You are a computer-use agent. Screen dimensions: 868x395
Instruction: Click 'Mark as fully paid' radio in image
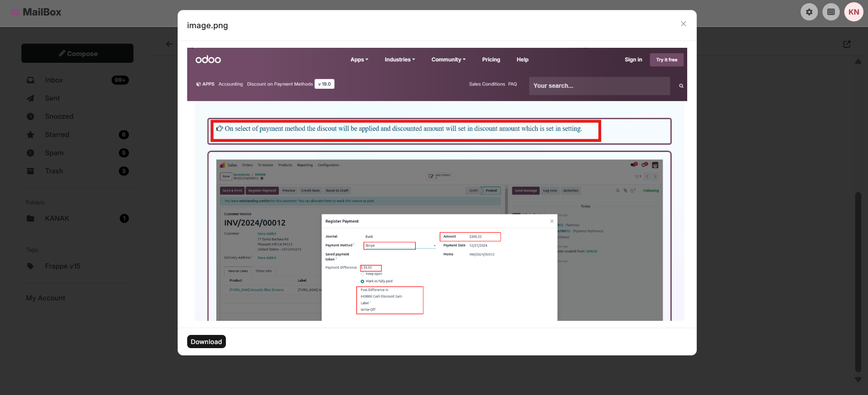[x=363, y=281]
